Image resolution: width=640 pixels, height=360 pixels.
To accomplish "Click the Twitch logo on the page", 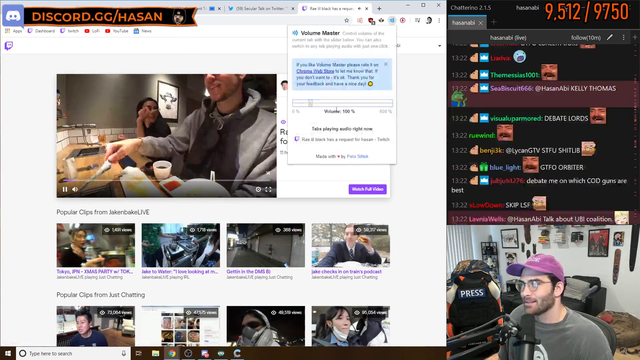I will click(9, 46).
